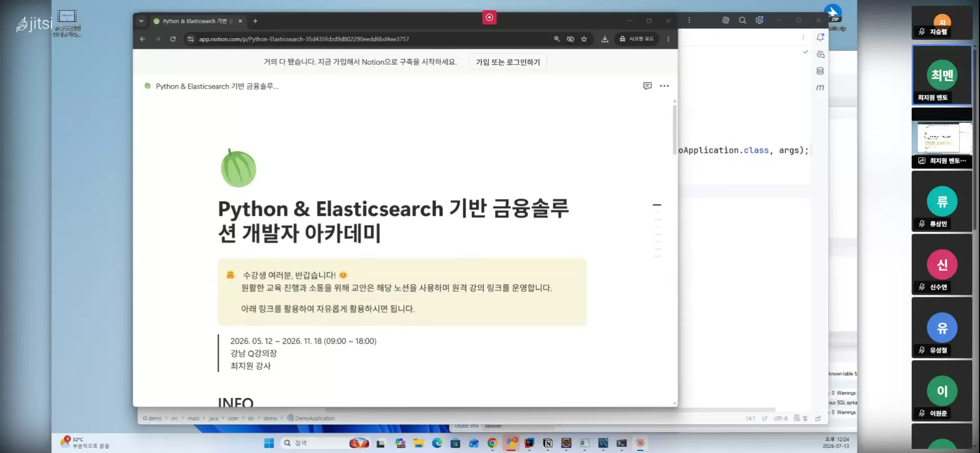Open File Explorer from the taskbar
This screenshot has width=980, height=453.
[419, 443]
